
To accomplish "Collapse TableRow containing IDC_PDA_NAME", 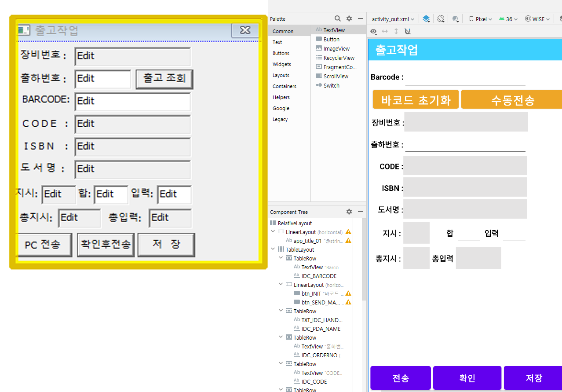I will pos(281,311).
